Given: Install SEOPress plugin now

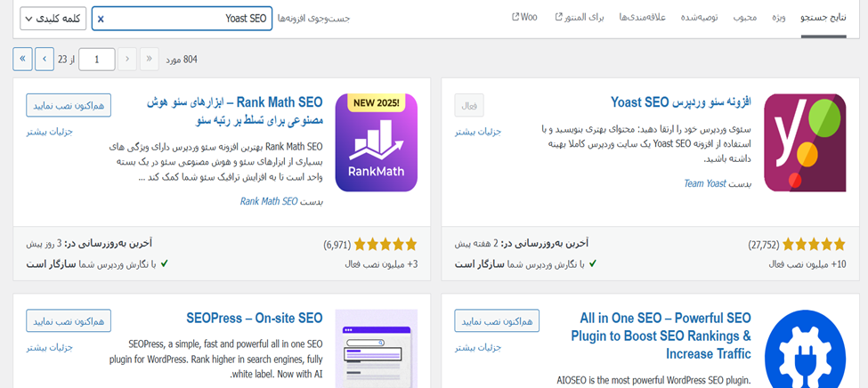Looking at the screenshot, I should point(69,320).
